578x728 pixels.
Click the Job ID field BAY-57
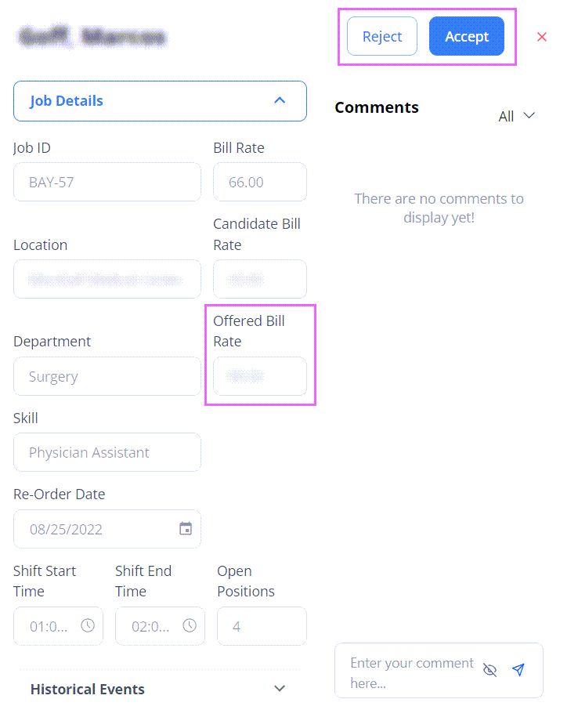107,182
